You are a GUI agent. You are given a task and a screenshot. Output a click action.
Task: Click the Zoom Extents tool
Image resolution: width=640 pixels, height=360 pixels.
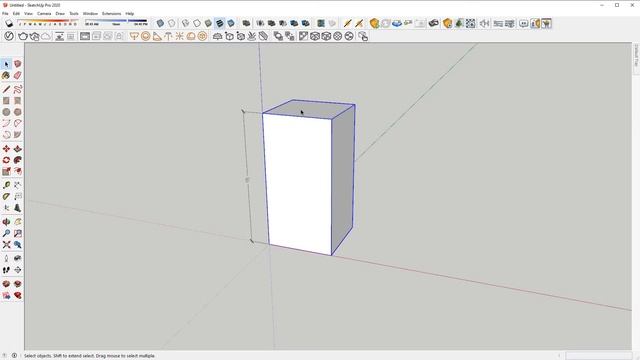[x=6, y=245]
